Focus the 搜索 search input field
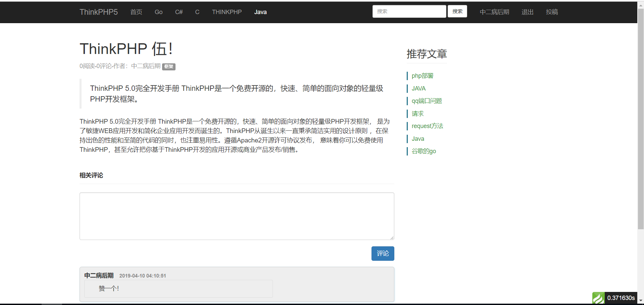 click(409, 11)
